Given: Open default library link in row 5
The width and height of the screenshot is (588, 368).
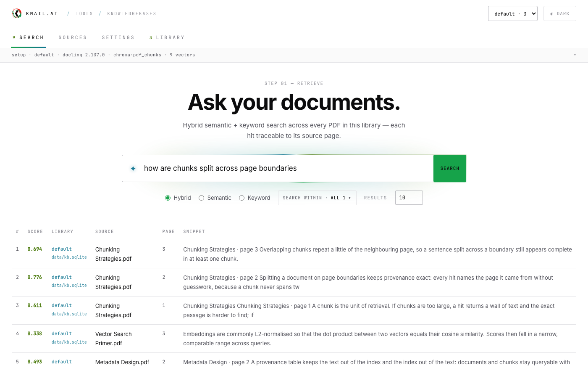Looking at the screenshot, I should tap(62, 362).
